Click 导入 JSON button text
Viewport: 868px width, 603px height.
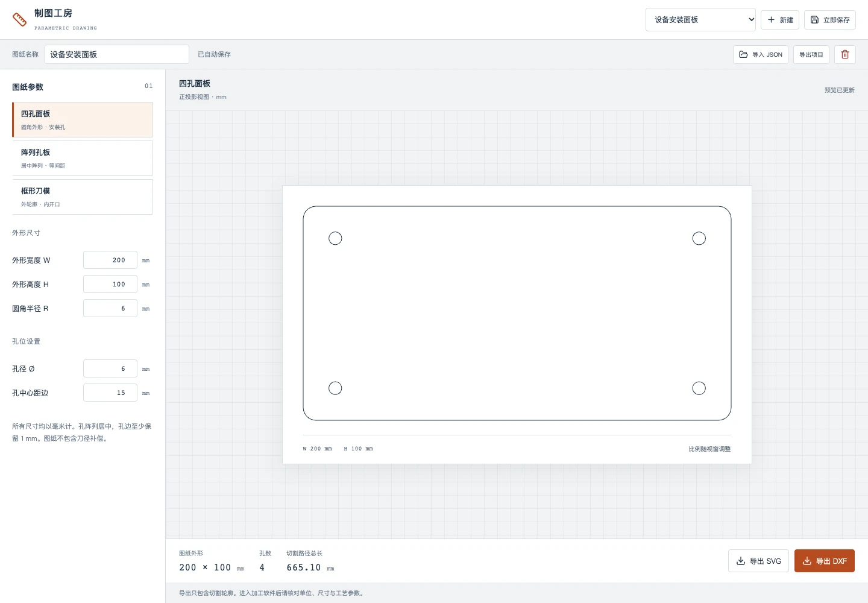click(x=767, y=54)
